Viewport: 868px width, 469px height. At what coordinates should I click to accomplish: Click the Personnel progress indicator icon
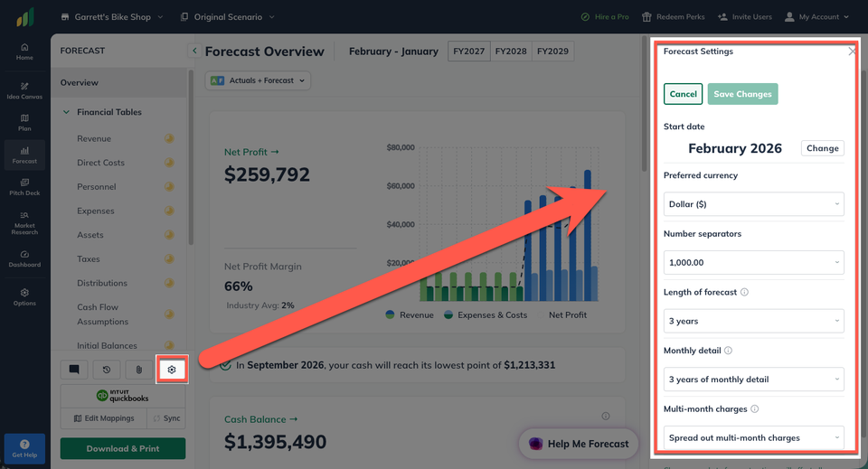click(x=169, y=186)
